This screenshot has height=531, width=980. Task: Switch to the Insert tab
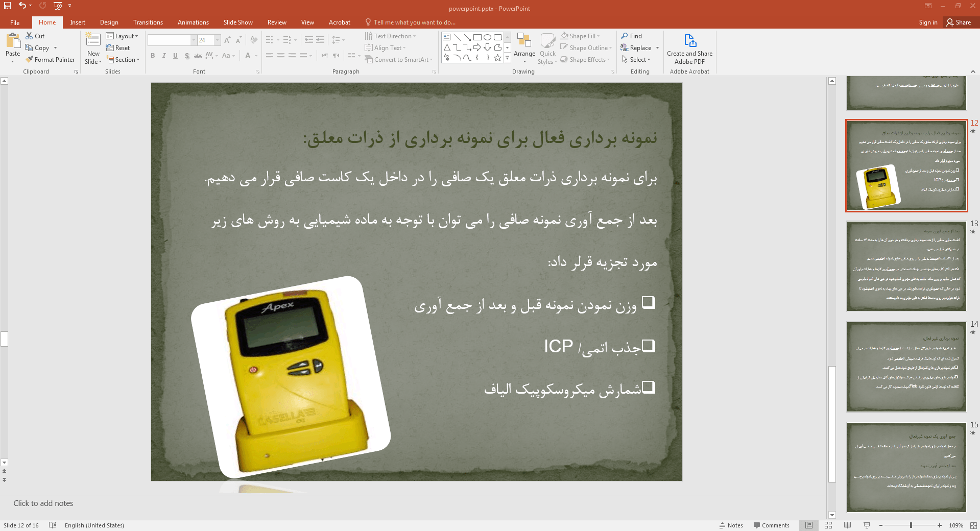click(x=78, y=22)
